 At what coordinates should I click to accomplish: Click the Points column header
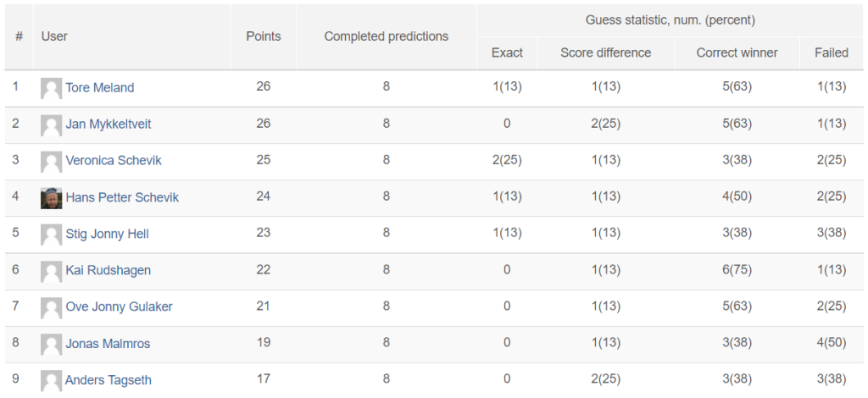pos(264,36)
